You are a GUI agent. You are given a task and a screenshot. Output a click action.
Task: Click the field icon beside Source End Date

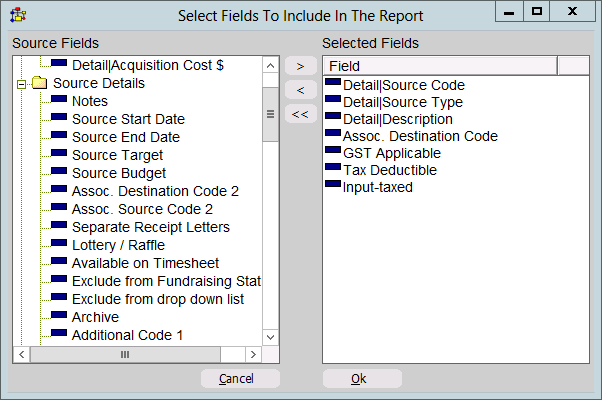[59, 135]
